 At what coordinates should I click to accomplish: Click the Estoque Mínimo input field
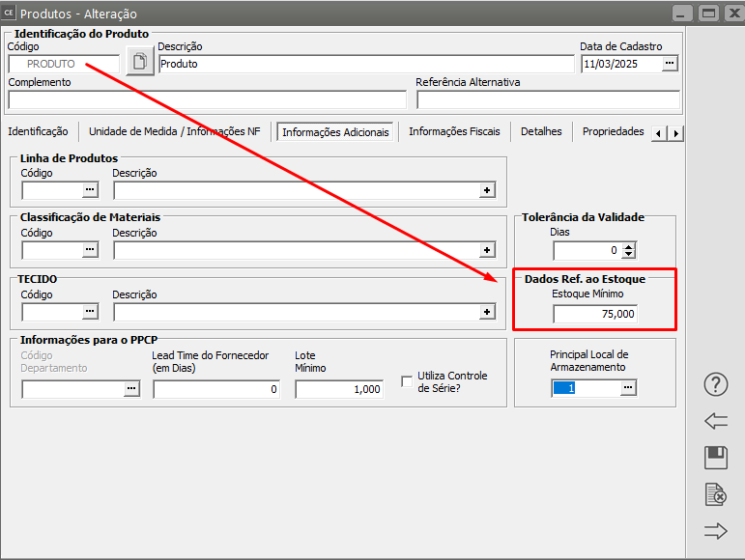coord(595,314)
